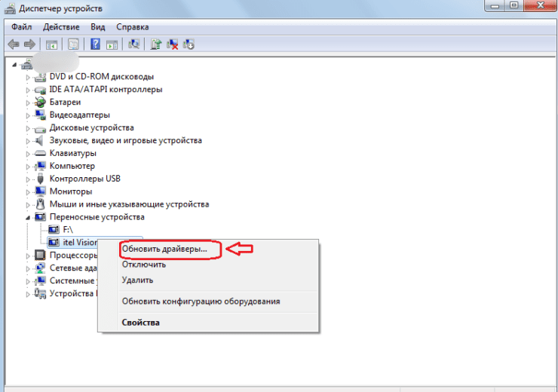
Task: Select the Дисковые устройства drive icon
Action: tap(40, 129)
